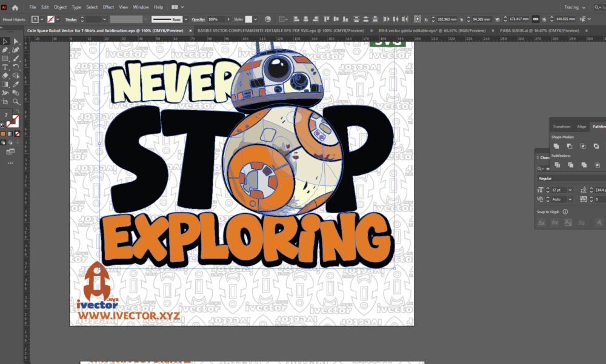Screen dimensions: 606x364
Task: Open the Basic brush definition dropdown
Action: click(186, 19)
